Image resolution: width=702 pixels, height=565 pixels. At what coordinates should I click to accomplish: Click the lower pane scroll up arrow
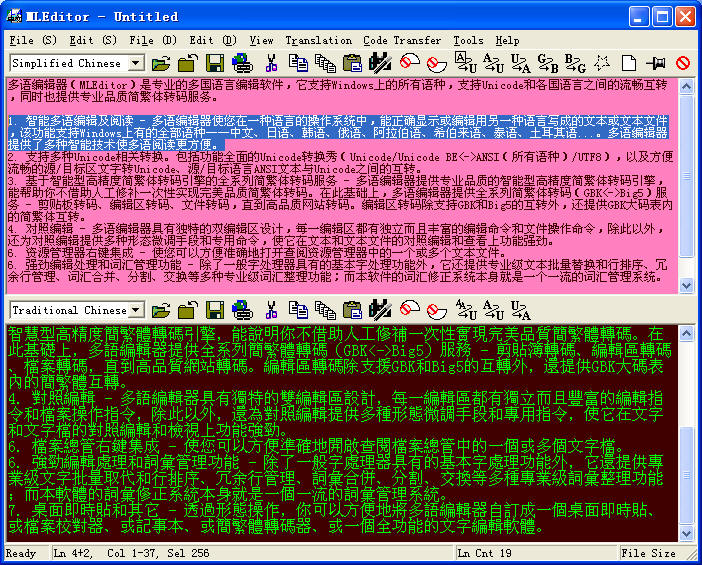click(686, 333)
